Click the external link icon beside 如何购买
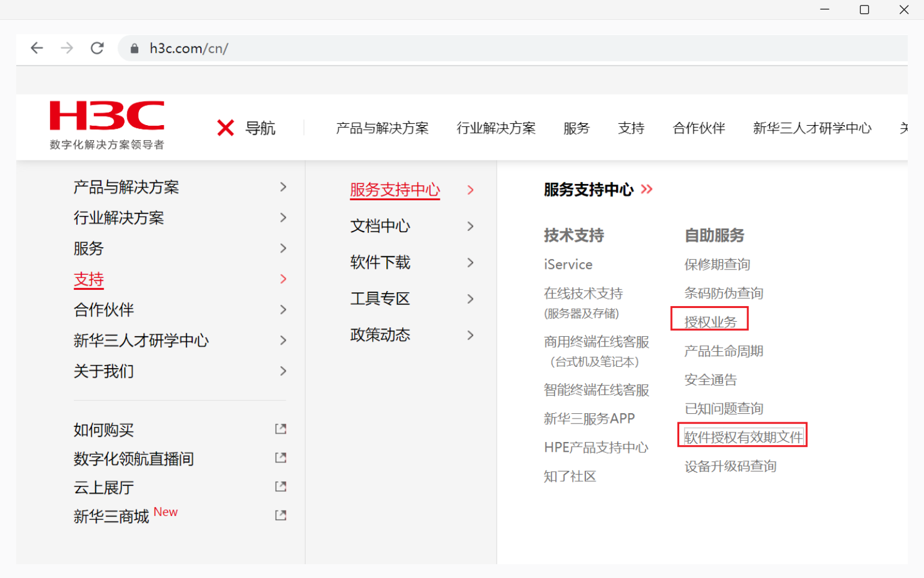924x578 pixels. (280, 429)
